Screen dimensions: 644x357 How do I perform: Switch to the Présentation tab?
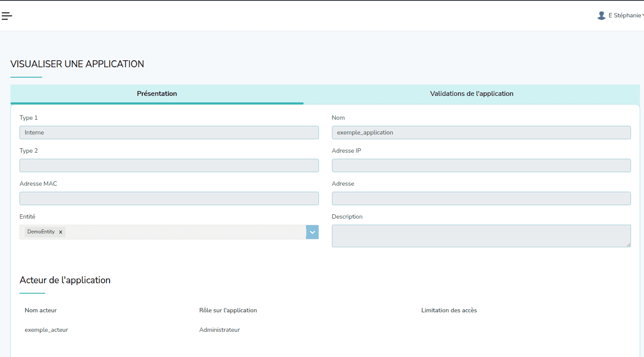(157, 94)
